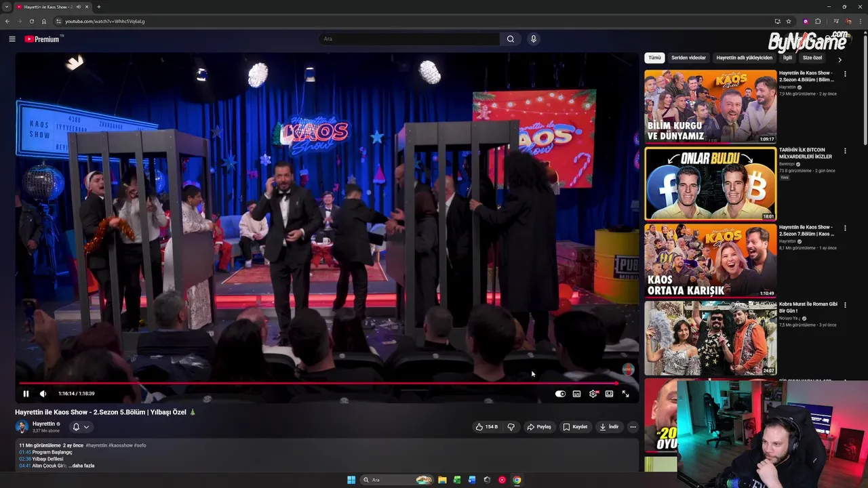The width and height of the screenshot is (868, 488).
Task: Select 'Hayrettin adlı yükleyiciden' chip
Action: click(x=744, y=58)
